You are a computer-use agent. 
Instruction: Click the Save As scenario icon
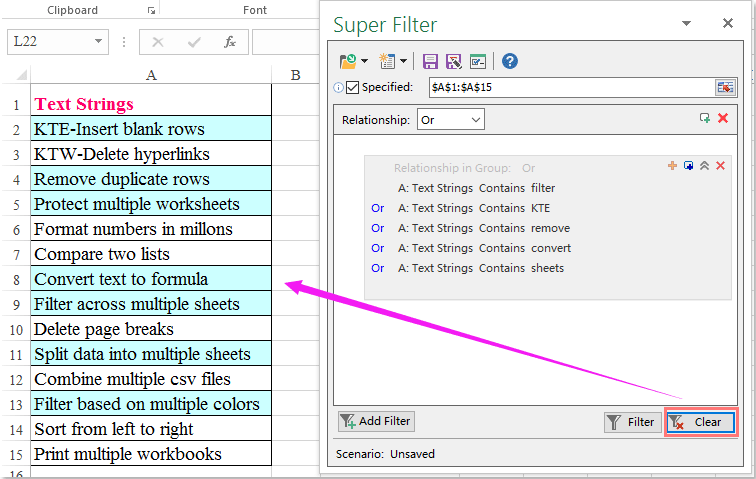[453, 61]
